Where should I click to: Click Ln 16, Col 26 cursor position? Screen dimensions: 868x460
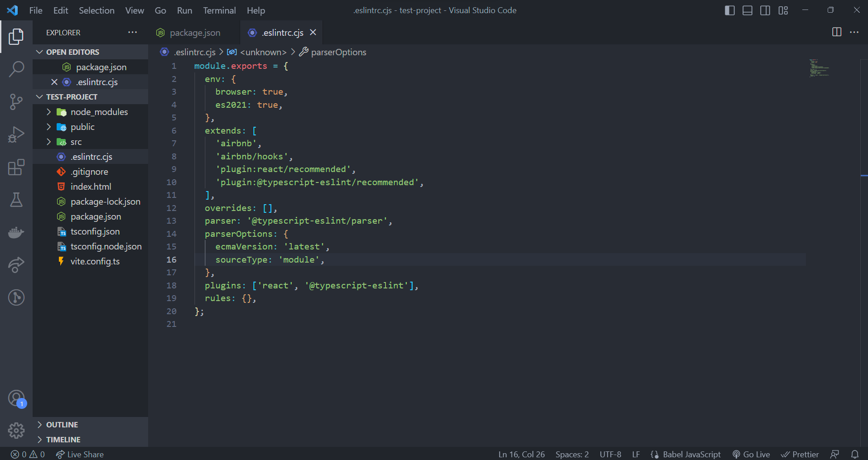521,454
